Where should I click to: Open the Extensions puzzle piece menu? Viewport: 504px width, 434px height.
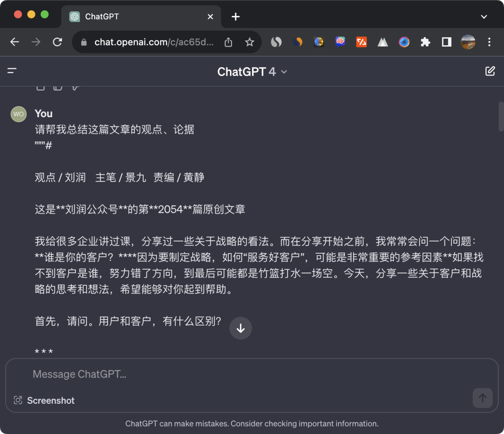(x=425, y=42)
